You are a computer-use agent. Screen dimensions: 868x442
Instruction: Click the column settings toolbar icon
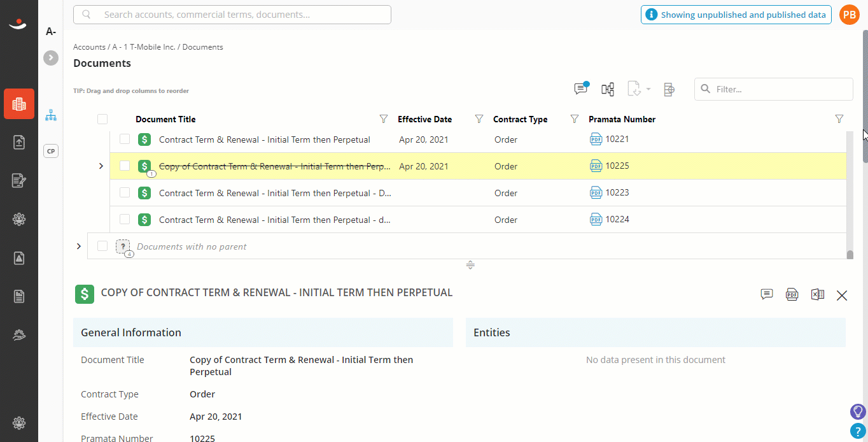pyautogui.click(x=669, y=89)
